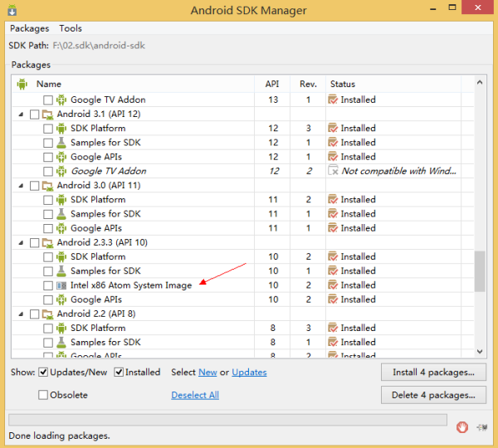
Task: Check the Android 3.0 (API 11) group checkbox
Action: click(x=34, y=186)
